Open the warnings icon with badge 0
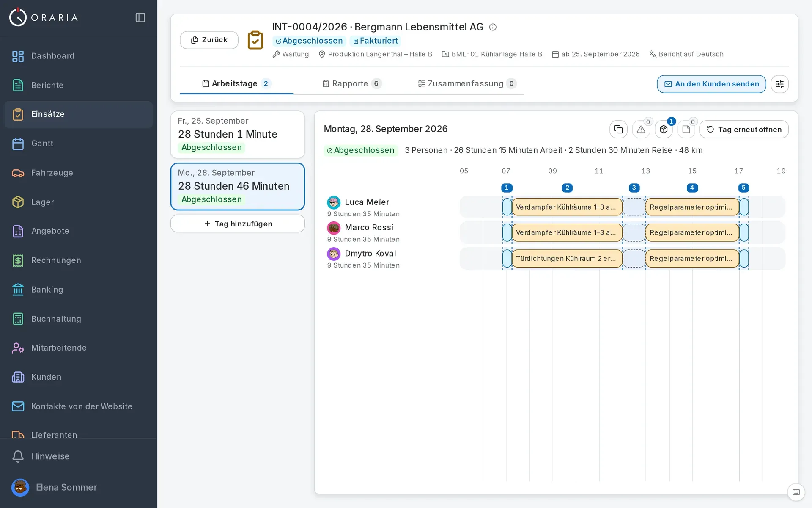The height and width of the screenshot is (508, 812). click(641, 129)
